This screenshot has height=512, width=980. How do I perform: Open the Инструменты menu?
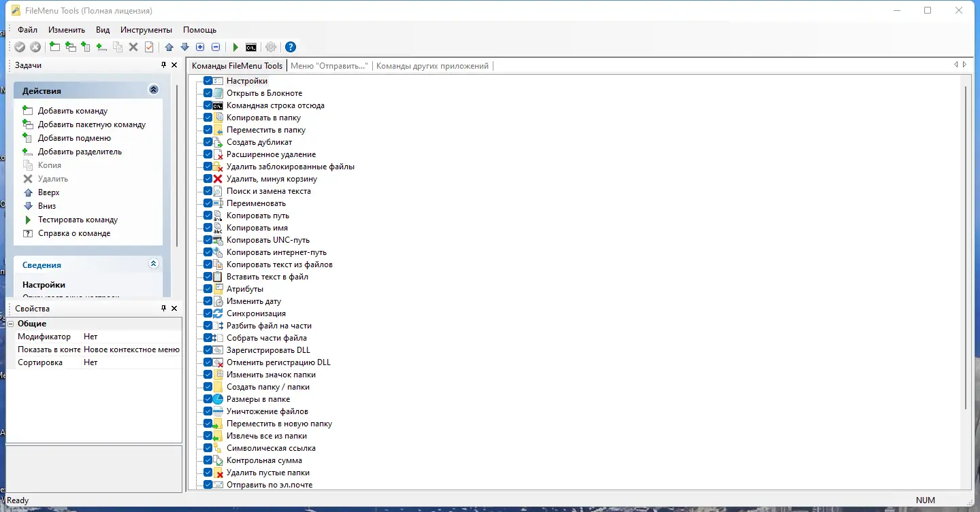point(145,29)
